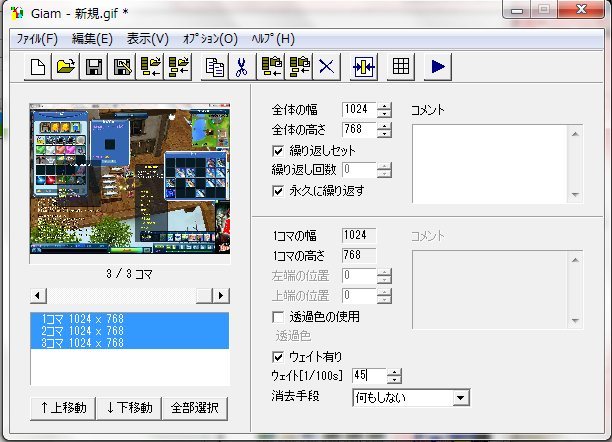The height and width of the screenshot is (442, 612).
Task: Click the frame scrollbar thumb
Action: click(204, 296)
